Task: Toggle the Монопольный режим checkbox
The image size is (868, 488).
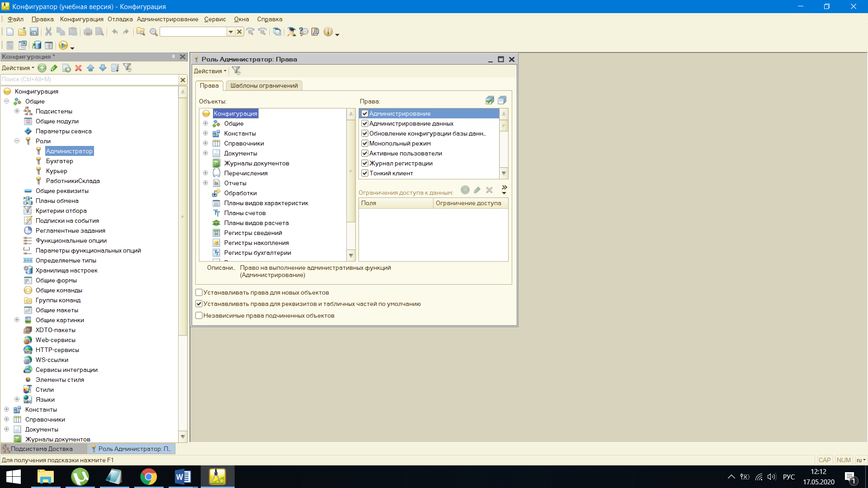Action: (365, 143)
